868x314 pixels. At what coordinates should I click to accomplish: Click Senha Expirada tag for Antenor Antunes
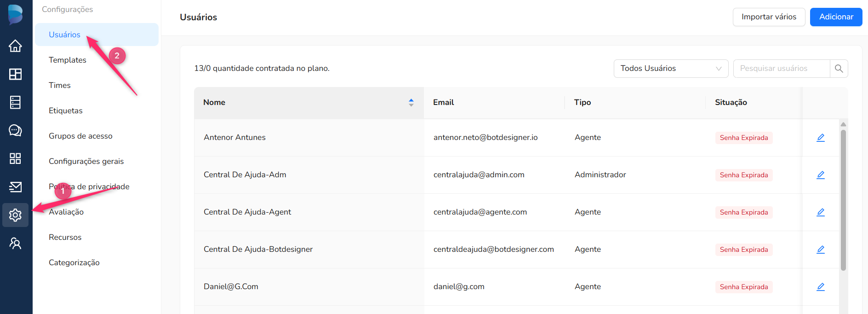pyautogui.click(x=744, y=138)
